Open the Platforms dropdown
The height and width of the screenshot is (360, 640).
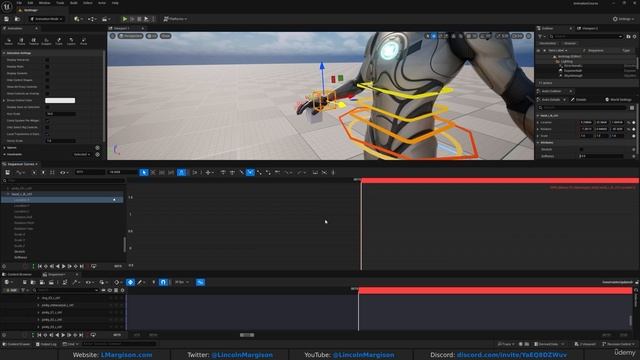(x=175, y=19)
